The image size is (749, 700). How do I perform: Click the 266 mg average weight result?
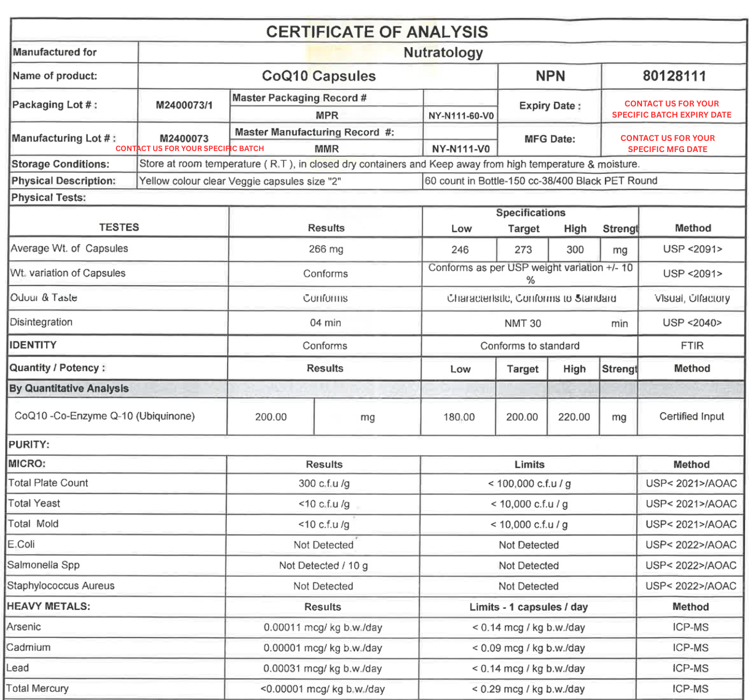[x=326, y=249]
